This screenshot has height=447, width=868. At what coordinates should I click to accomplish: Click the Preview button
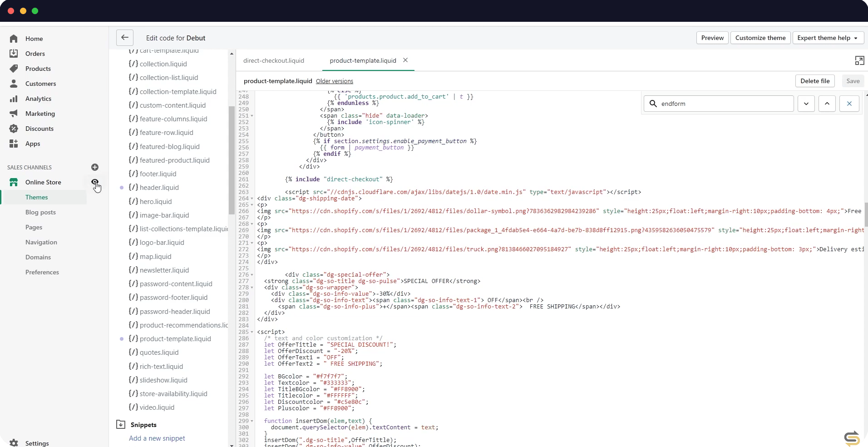(x=712, y=38)
